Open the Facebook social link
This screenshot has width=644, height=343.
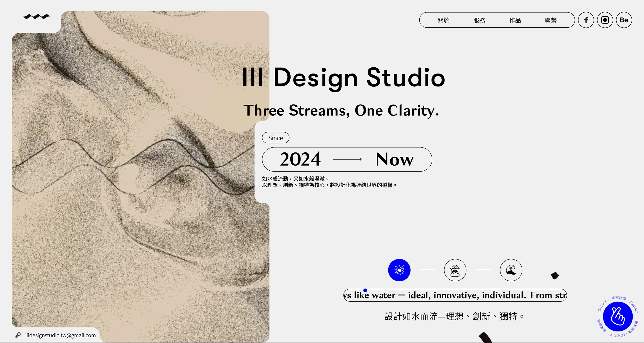pyautogui.click(x=586, y=20)
